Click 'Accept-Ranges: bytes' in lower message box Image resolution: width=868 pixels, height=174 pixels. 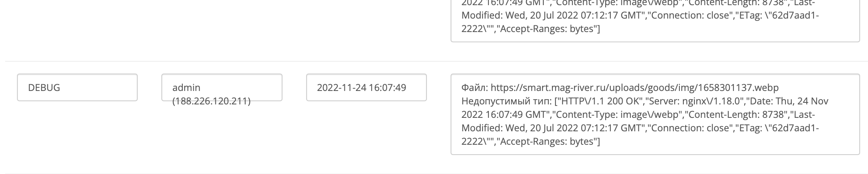[549, 141]
